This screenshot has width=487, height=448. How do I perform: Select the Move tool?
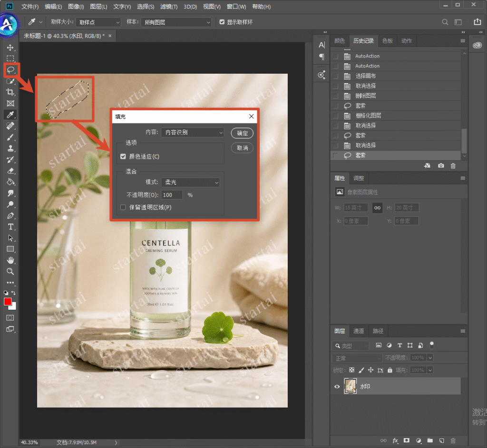pyautogui.click(x=10, y=48)
